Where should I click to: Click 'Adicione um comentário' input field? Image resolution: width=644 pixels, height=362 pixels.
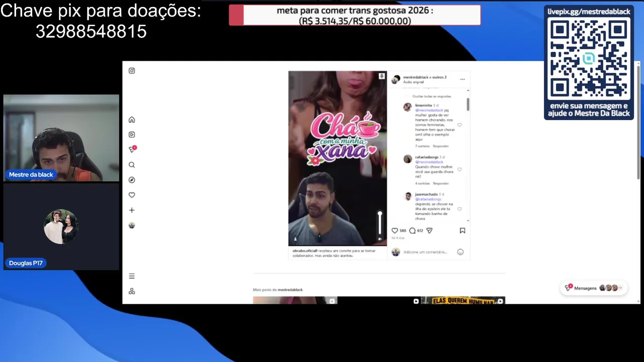click(425, 252)
